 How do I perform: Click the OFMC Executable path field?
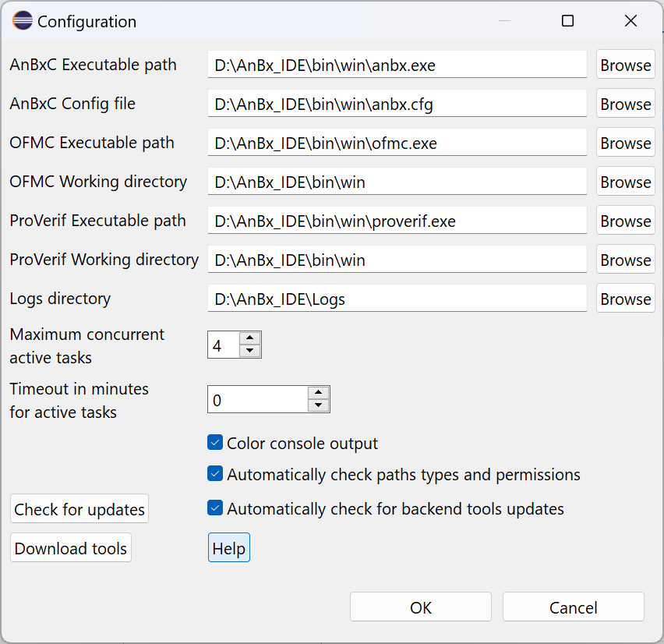[397, 143]
